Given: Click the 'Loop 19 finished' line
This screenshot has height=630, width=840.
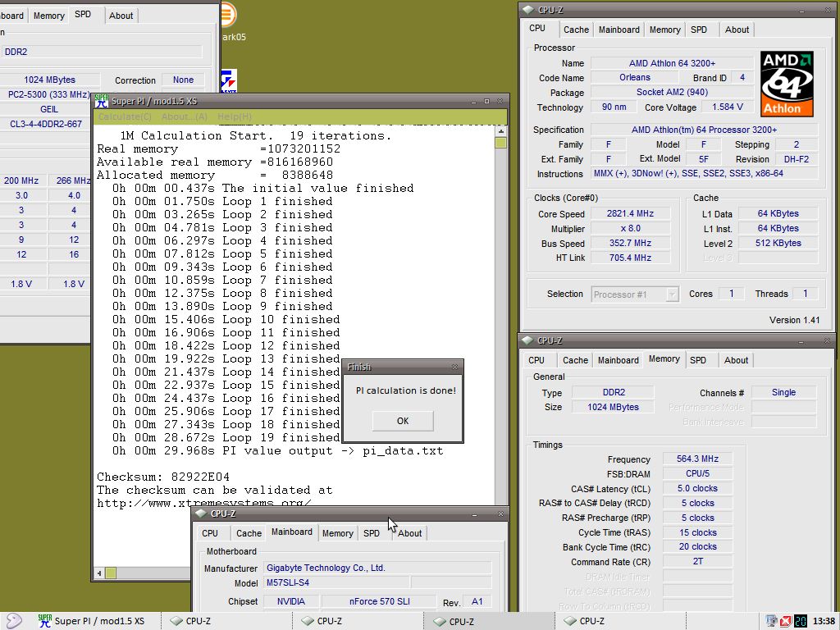Looking at the screenshot, I should click(x=226, y=438).
